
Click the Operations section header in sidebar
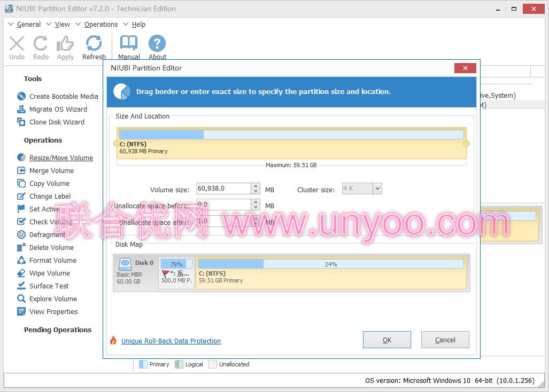click(43, 140)
